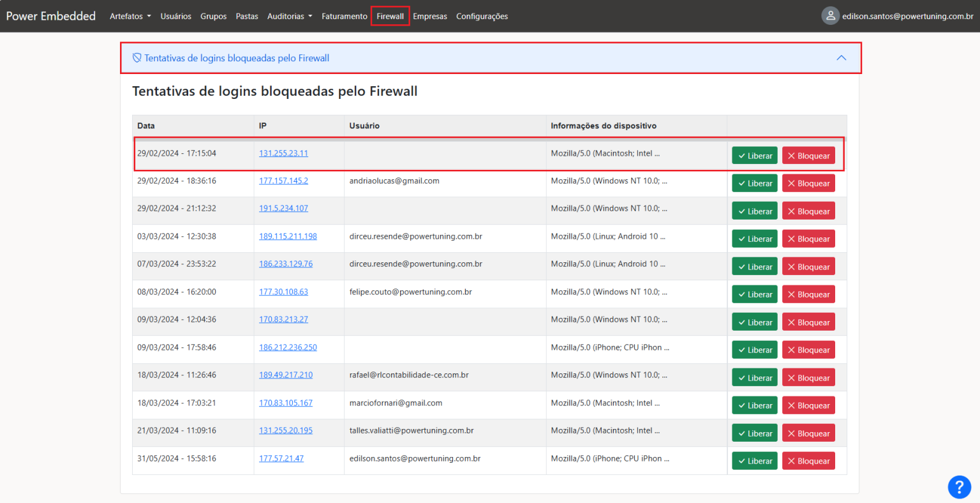Click the shield icon in firewall panel header
This screenshot has width=980, height=503.
[137, 58]
